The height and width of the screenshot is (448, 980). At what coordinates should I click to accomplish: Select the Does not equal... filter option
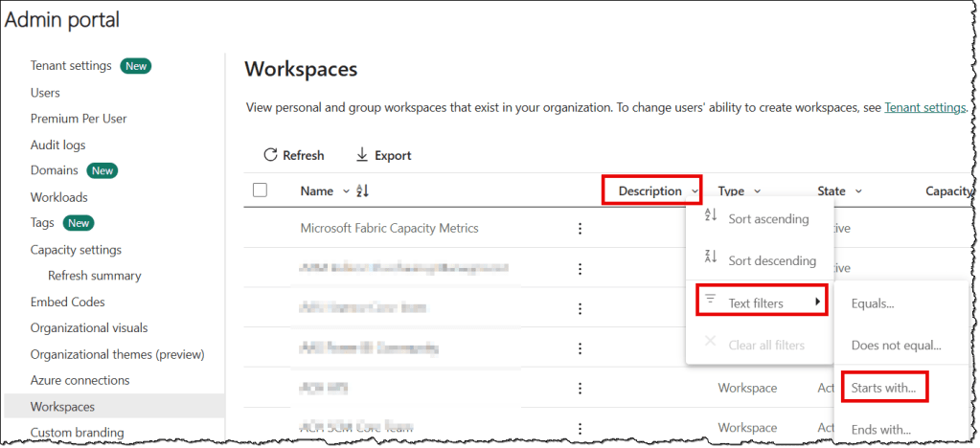pyautogui.click(x=896, y=346)
